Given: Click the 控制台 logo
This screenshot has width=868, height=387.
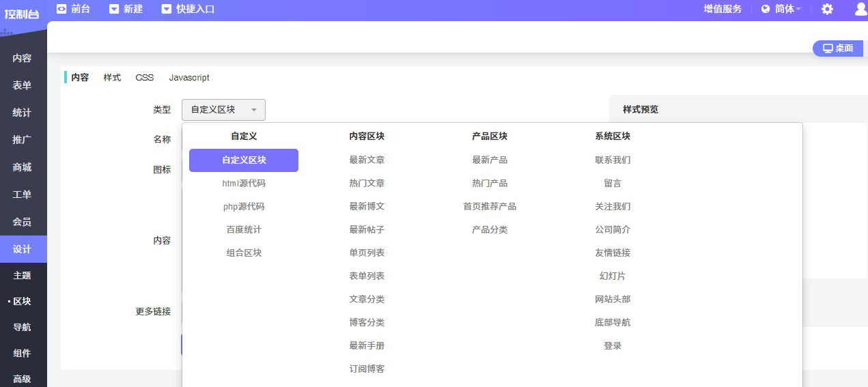Looking at the screenshot, I should pos(22,13).
